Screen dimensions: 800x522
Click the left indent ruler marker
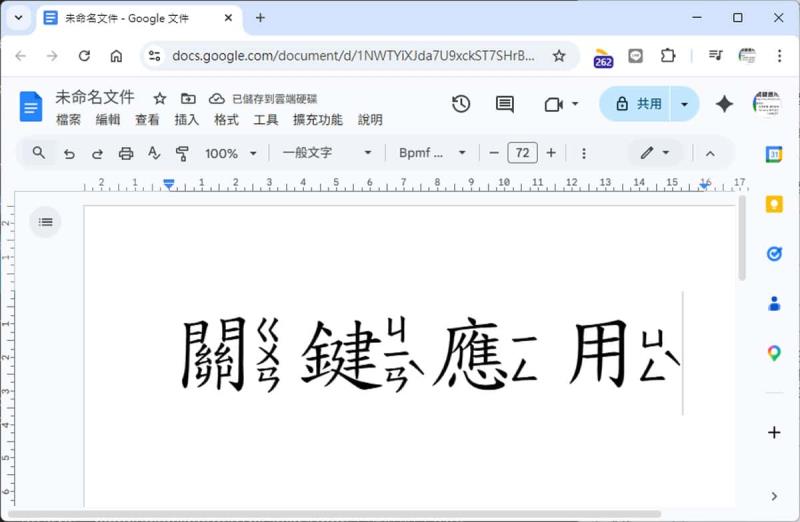coord(169,184)
